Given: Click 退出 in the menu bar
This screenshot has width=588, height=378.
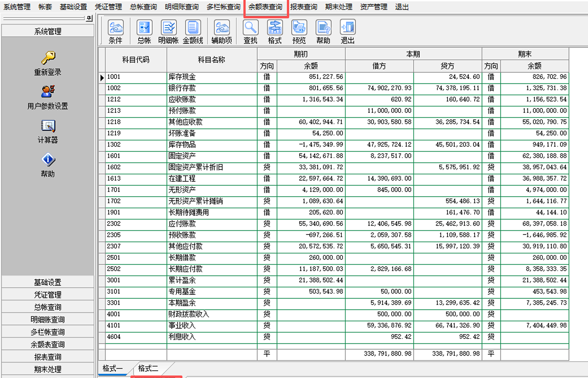Looking at the screenshot, I should click(402, 7).
